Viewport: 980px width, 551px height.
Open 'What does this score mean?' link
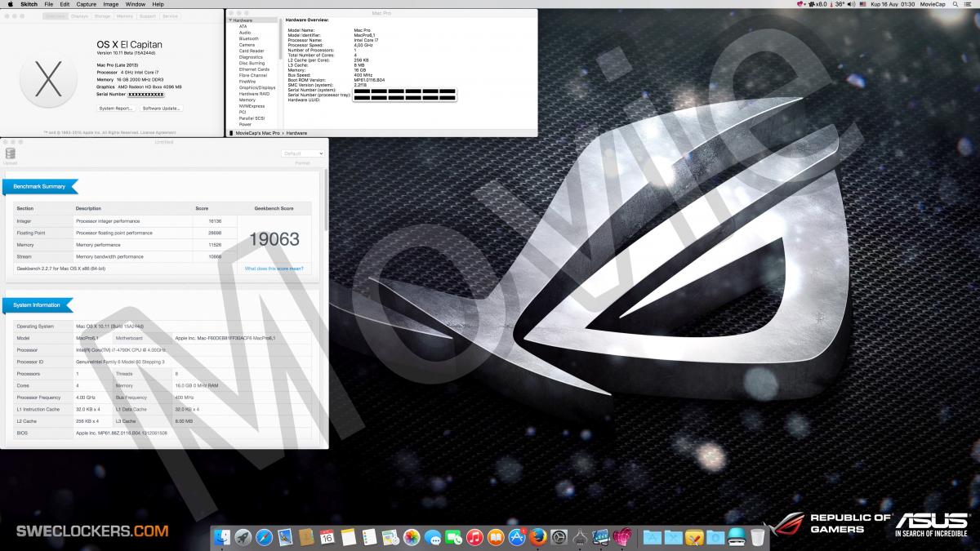274,268
